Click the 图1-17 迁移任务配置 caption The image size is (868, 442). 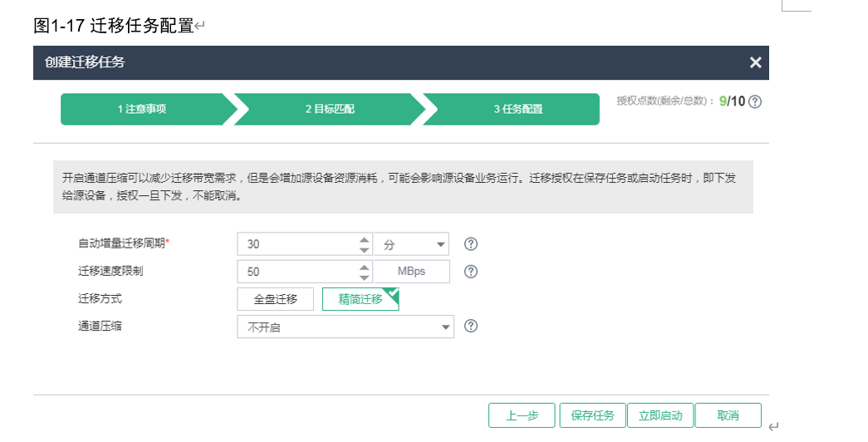[x=114, y=26]
